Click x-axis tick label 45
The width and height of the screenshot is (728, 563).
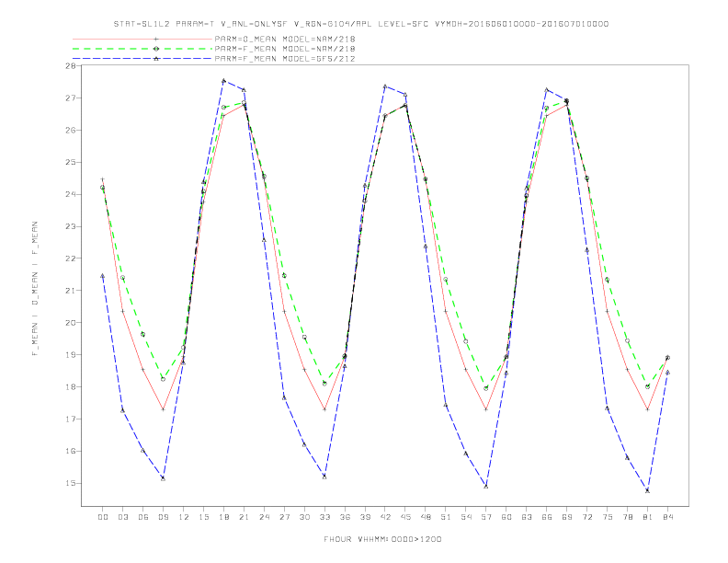tap(405, 517)
